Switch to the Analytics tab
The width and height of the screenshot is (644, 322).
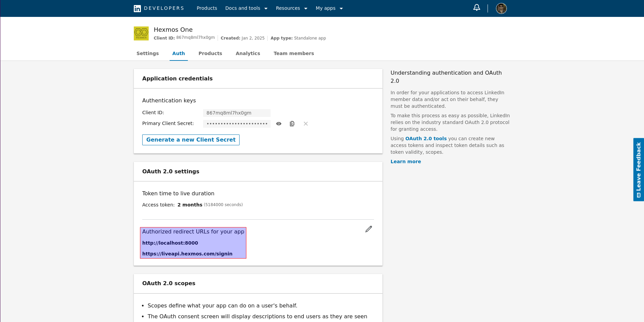click(248, 53)
